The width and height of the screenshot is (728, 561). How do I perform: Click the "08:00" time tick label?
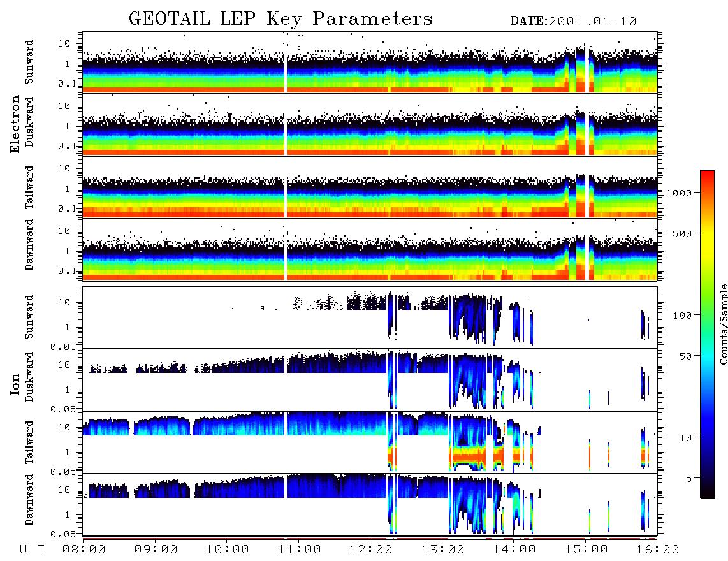coord(84,550)
